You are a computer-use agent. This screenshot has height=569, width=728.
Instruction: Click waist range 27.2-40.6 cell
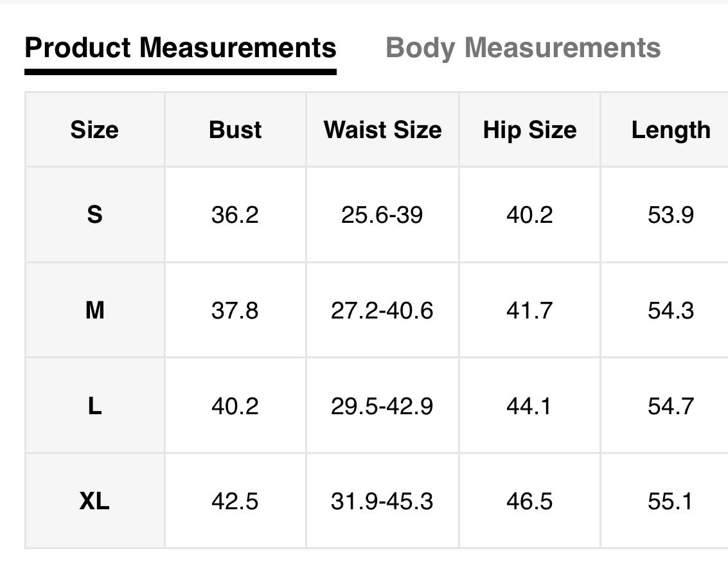click(x=382, y=310)
